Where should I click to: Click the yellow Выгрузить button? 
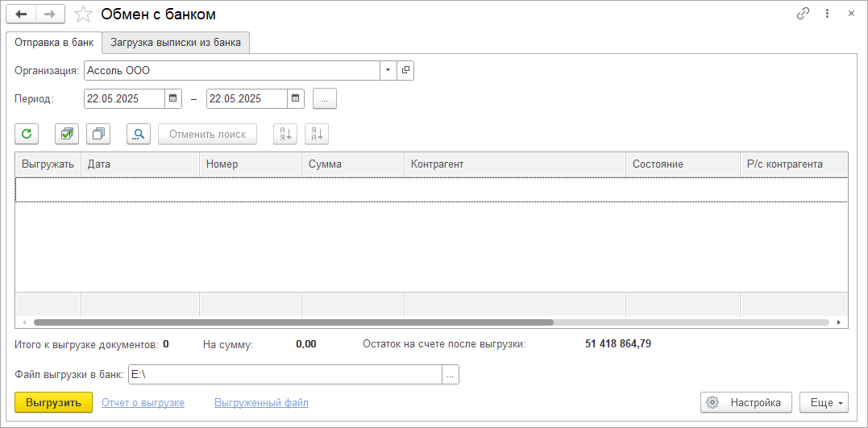click(x=53, y=402)
